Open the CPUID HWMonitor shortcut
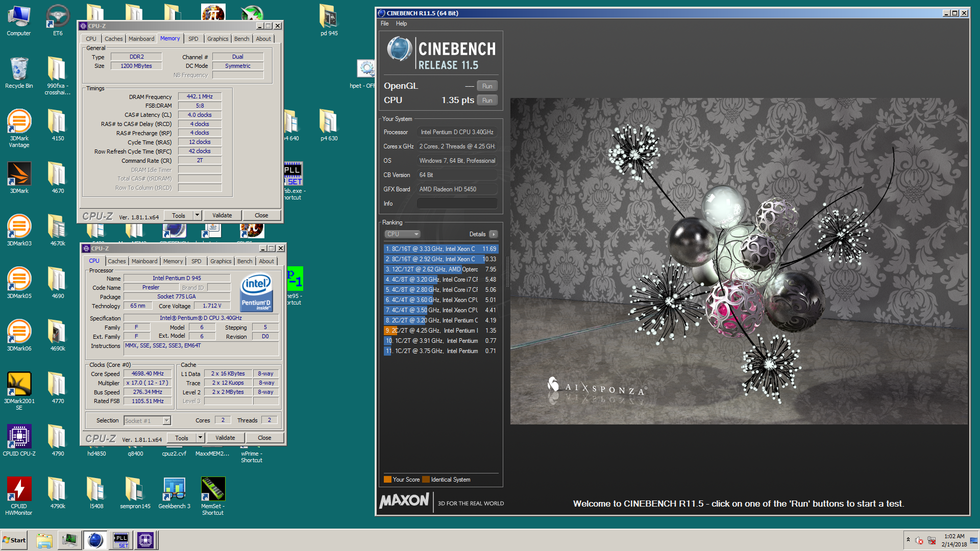 click(19, 496)
